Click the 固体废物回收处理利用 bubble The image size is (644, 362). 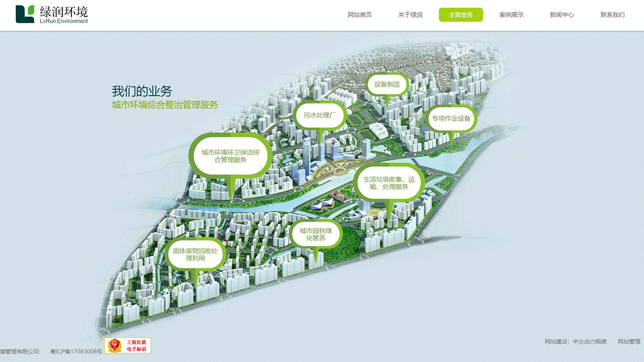(194, 254)
